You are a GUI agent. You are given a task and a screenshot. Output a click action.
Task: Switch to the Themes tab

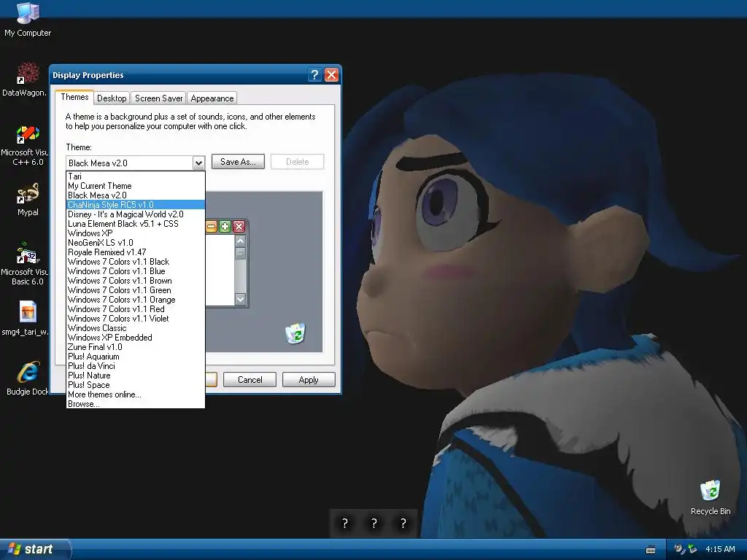pos(74,97)
